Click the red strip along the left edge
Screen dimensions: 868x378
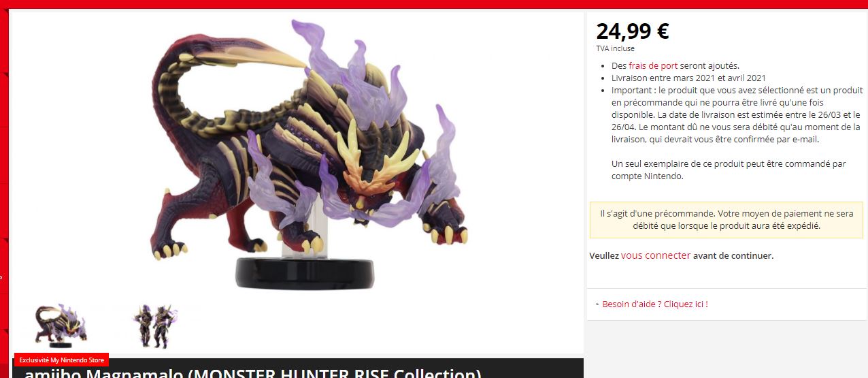(x=4, y=191)
